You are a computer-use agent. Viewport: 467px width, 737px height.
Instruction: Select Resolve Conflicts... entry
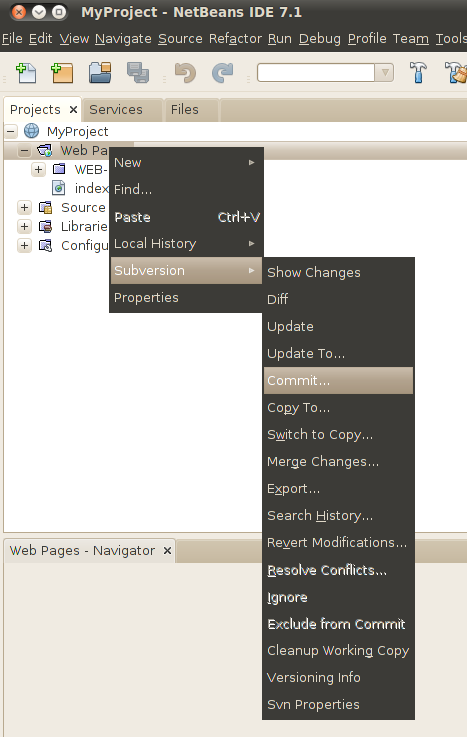[338, 570]
